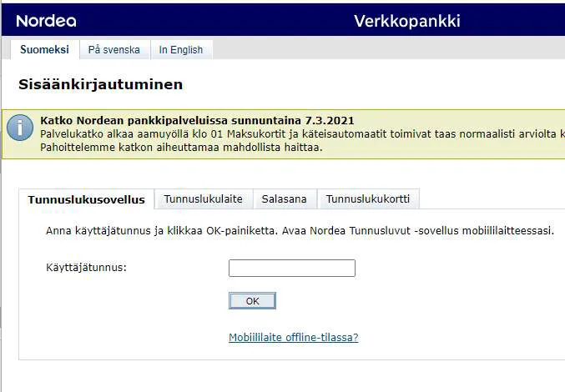Click the blue info icon in notice
Image resolution: width=565 pixels, height=392 pixels.
click(x=20, y=129)
